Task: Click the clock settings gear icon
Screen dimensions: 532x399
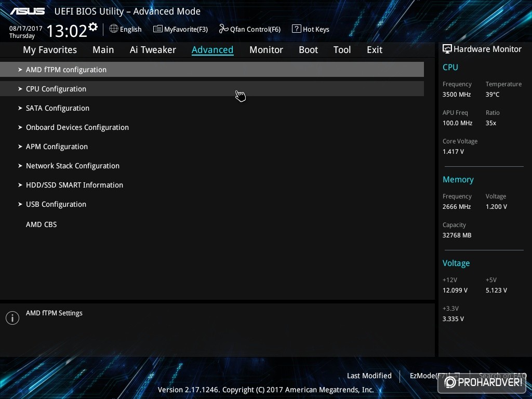Action: click(x=93, y=27)
